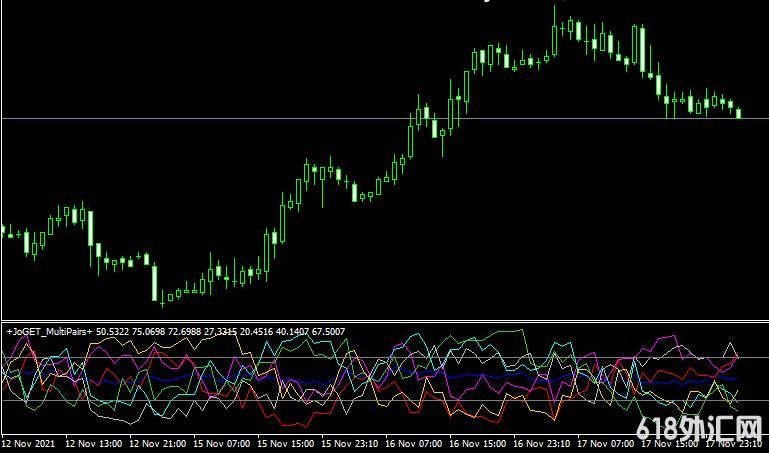The width and height of the screenshot is (769, 453).
Task: Click the 12 Nov 2021 date label
Action: (x=29, y=442)
